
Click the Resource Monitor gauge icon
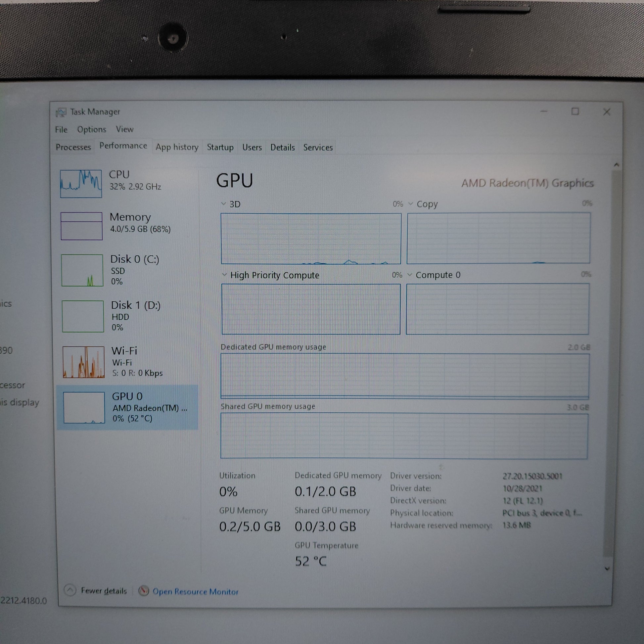point(144,591)
